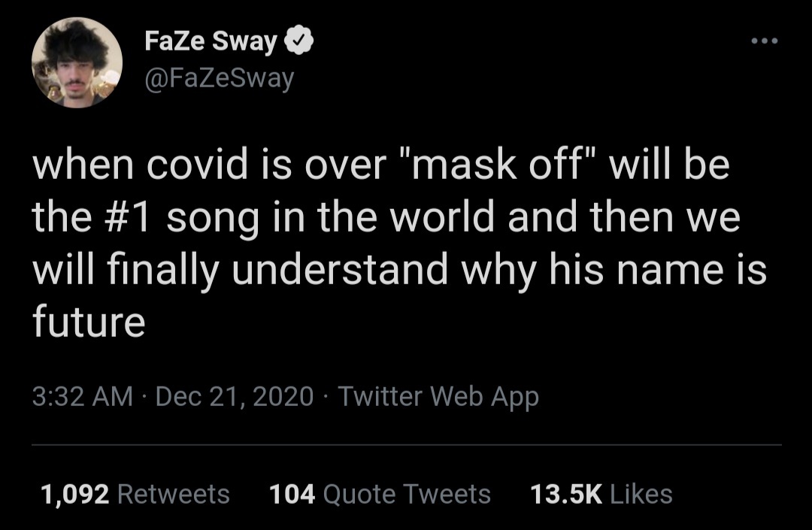Click the FaZe Sway display name
Viewport: 812px width, 530px height.
tap(211, 43)
